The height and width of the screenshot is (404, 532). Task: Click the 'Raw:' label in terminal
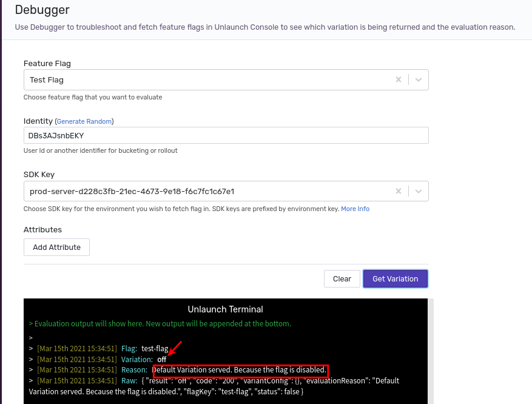tap(129, 380)
